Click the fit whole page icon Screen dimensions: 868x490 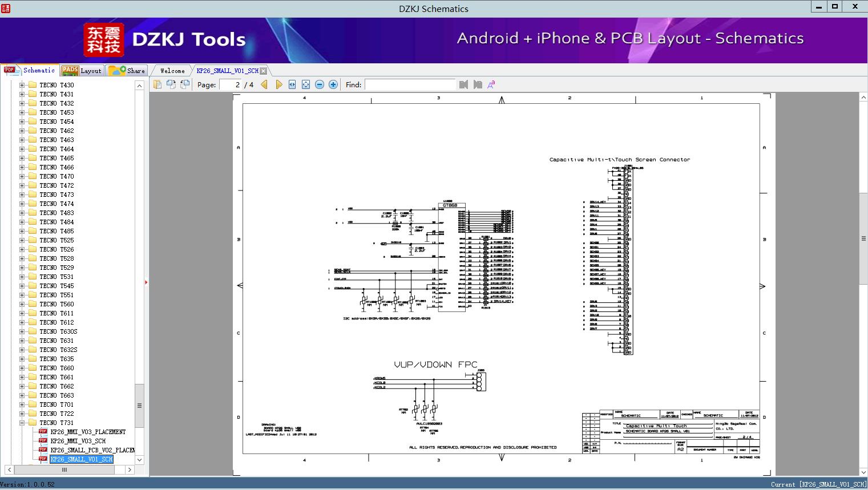point(306,84)
